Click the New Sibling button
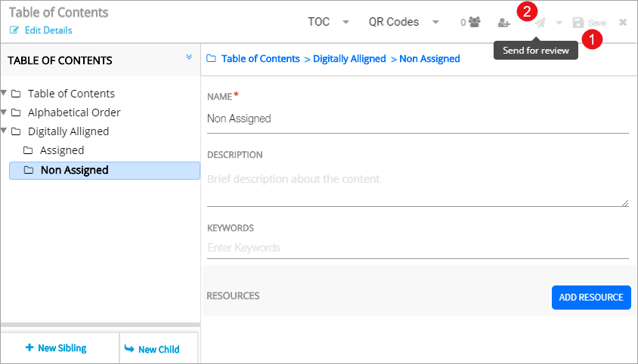638x364 pixels. click(56, 348)
